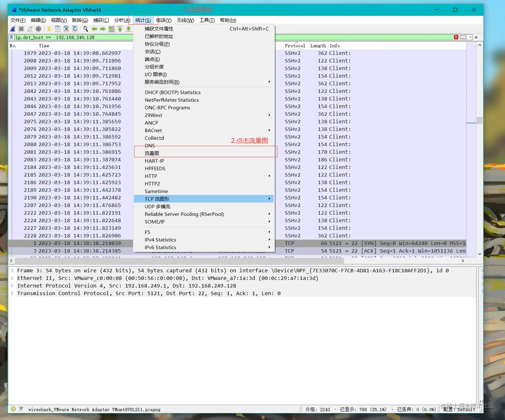Click the Wireshark title bar logo
The height and width of the screenshot is (420, 505).
click(x=14, y=10)
